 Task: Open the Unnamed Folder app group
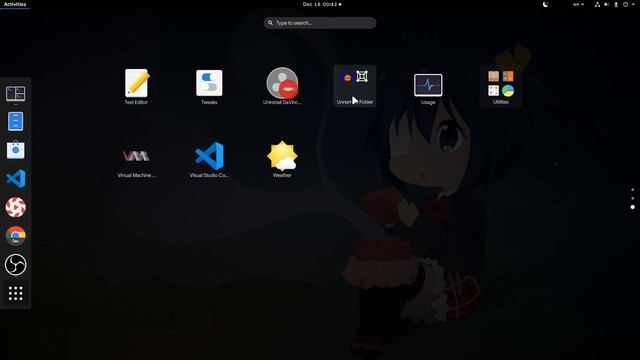pos(355,86)
